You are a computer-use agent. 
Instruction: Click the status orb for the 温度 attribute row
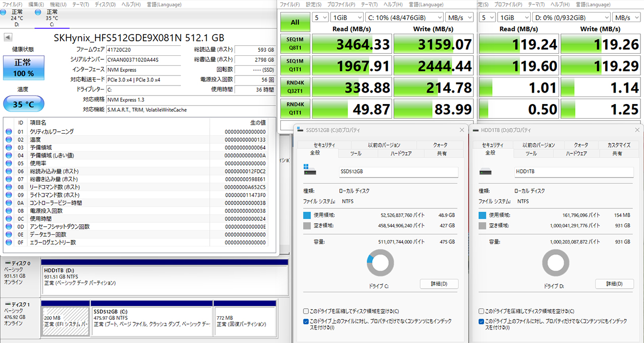point(9,140)
